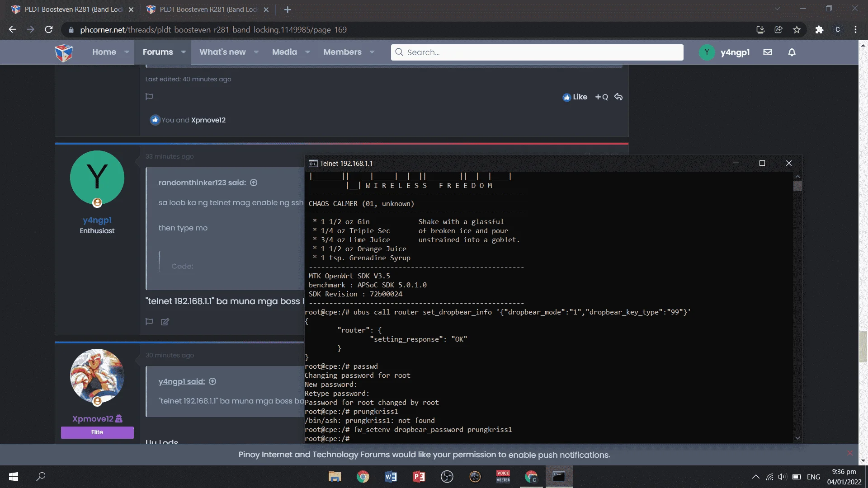Open the Chrome tab search chevron
The image size is (868, 488).
[x=777, y=9]
